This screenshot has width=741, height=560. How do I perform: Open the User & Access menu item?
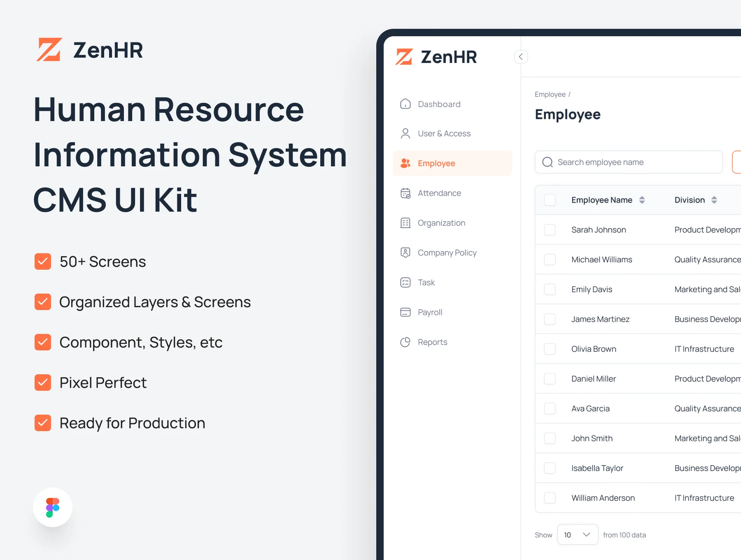[x=452, y=133]
